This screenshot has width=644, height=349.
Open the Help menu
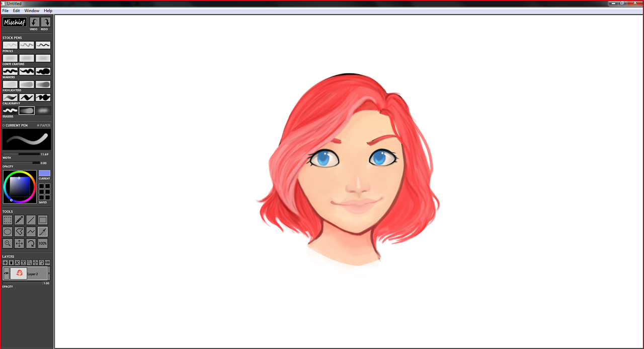click(x=48, y=10)
